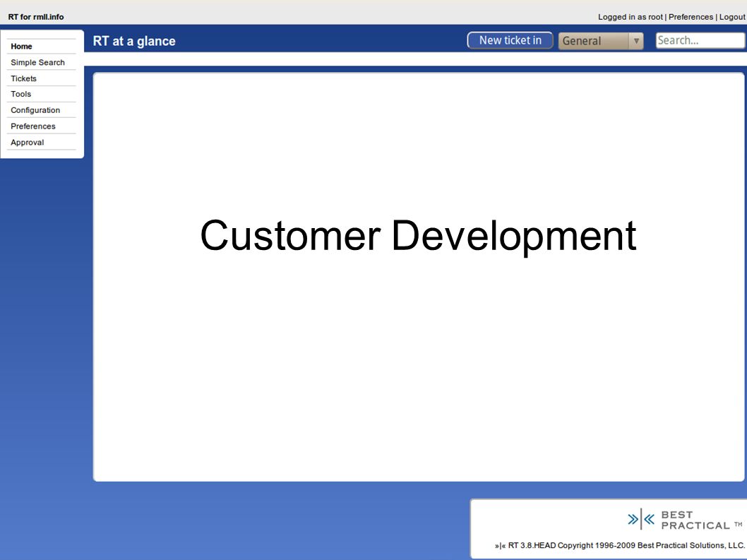Click the New ticket in button
Viewport: 747px width, 560px height.
(x=510, y=40)
